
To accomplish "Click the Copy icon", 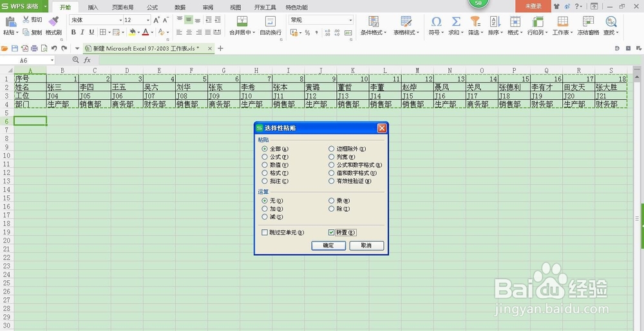I will [26, 32].
